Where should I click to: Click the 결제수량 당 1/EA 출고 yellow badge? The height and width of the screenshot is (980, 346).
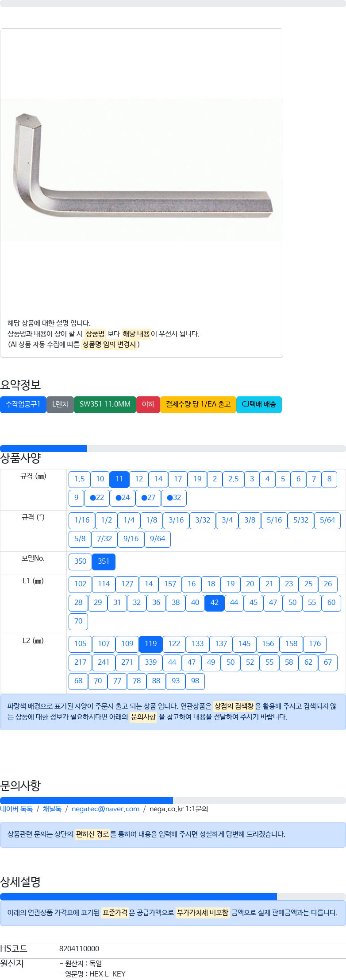point(198,404)
